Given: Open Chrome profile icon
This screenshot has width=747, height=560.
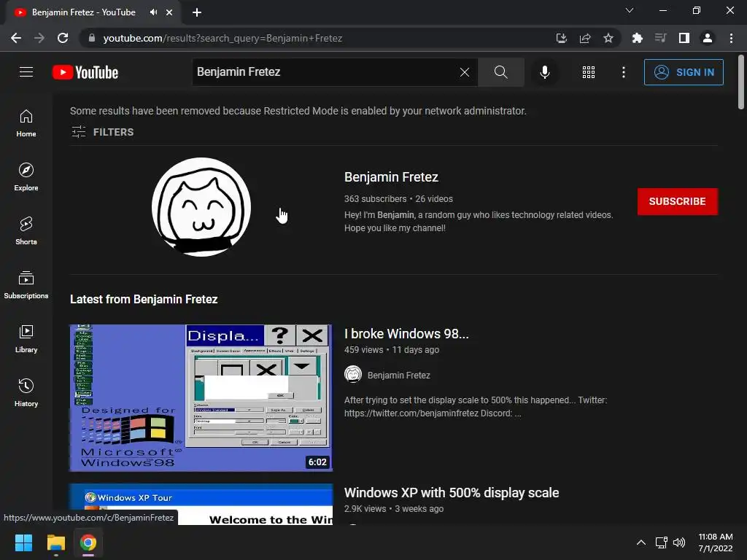Looking at the screenshot, I should 708,38.
